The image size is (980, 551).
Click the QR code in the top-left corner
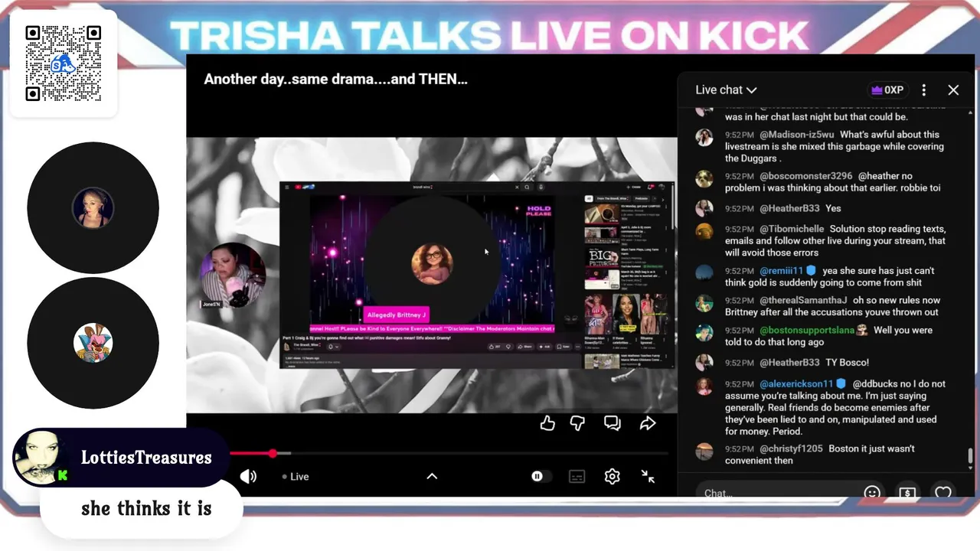(x=63, y=64)
